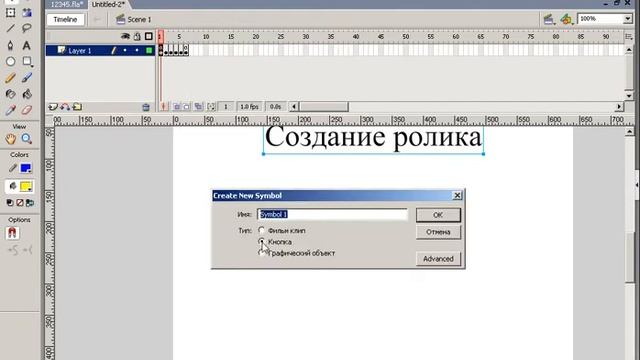Click Scene 1 in the edit bar
The height and width of the screenshot is (360, 640).
133,19
